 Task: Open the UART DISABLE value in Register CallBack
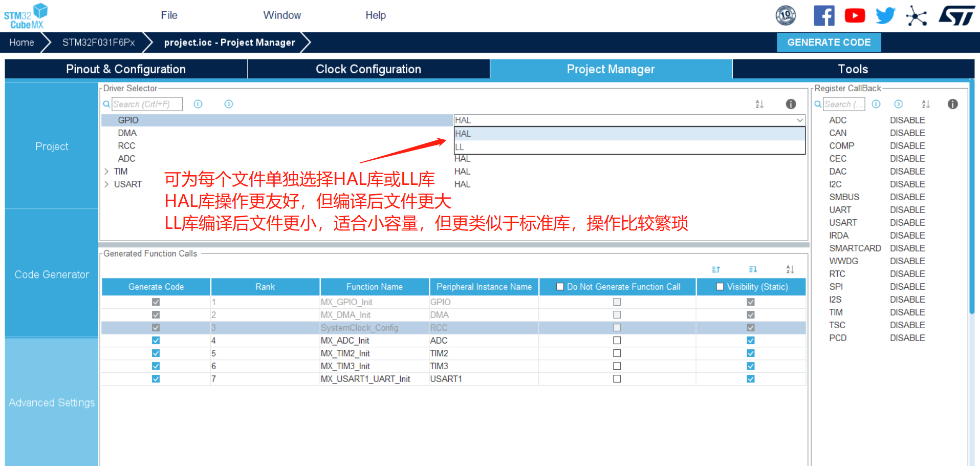pos(907,210)
